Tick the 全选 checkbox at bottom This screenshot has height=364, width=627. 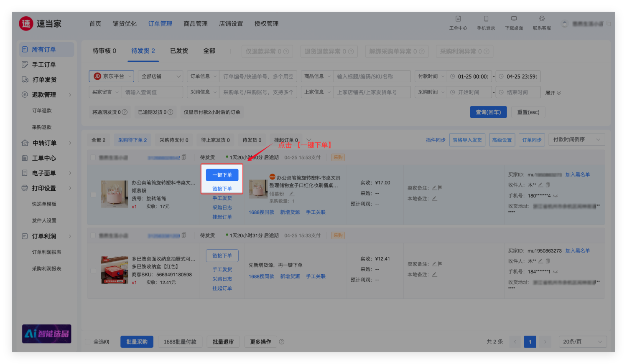(88, 342)
